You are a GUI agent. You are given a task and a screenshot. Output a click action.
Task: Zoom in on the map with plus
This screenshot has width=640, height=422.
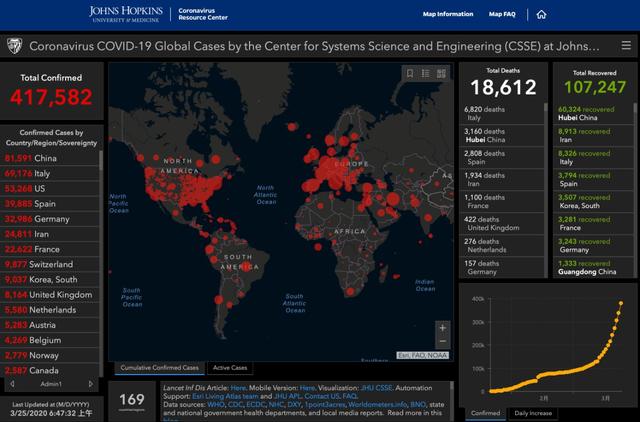442,328
